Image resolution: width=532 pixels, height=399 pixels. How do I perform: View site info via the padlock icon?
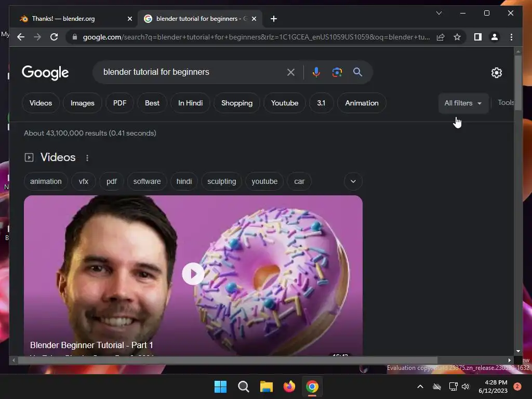tap(75, 37)
